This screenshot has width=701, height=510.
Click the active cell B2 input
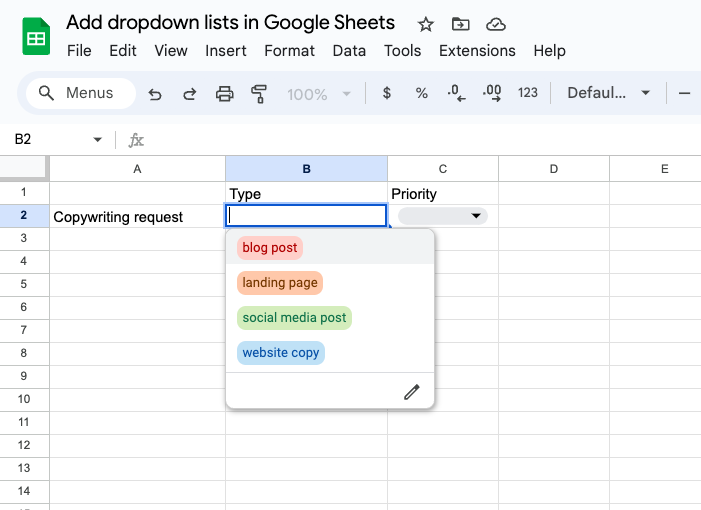coord(306,216)
